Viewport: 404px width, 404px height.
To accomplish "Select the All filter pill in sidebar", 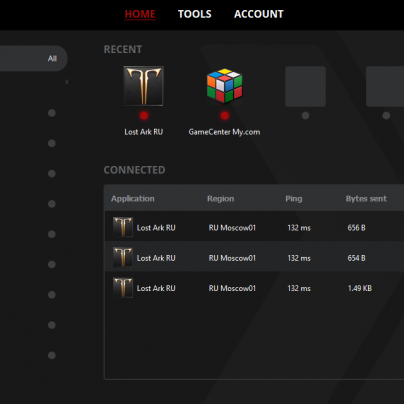I will pyautogui.click(x=33, y=58).
